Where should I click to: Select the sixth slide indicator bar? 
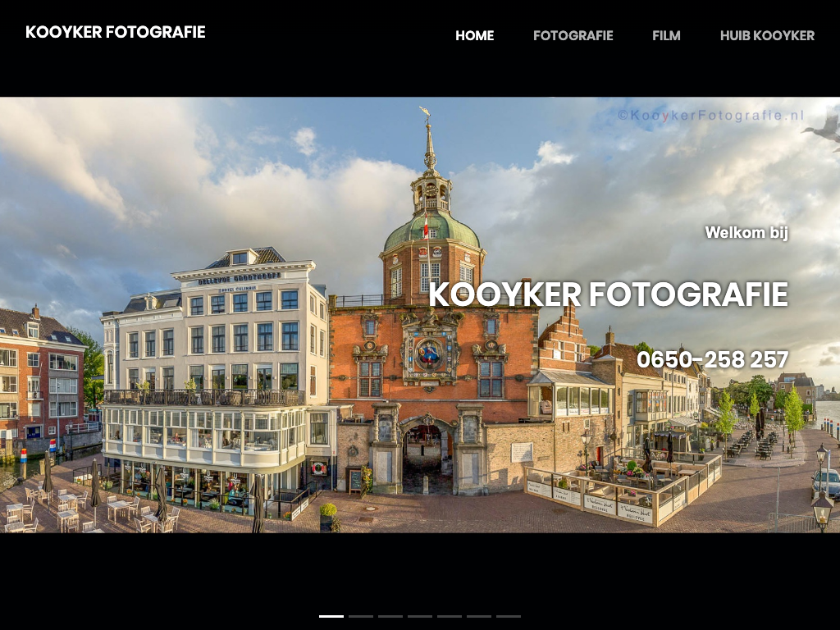479,615
